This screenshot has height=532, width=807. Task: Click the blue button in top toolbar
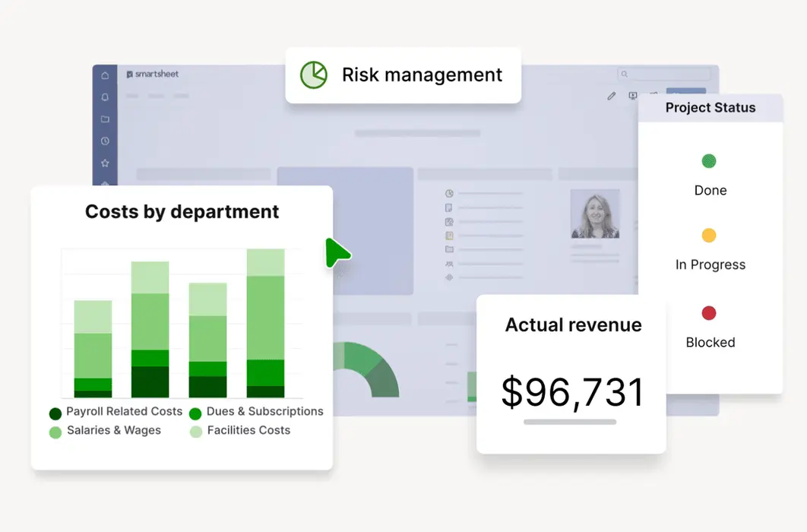[x=686, y=91]
